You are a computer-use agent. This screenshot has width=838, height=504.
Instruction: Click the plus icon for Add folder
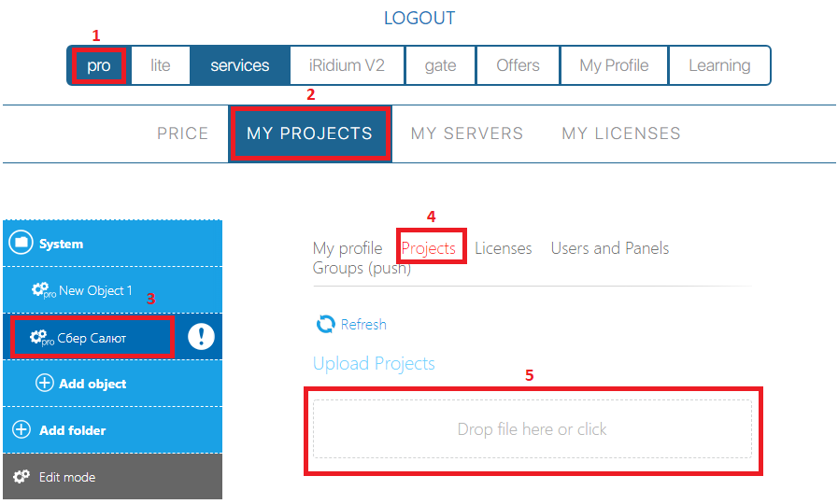pos(21,430)
